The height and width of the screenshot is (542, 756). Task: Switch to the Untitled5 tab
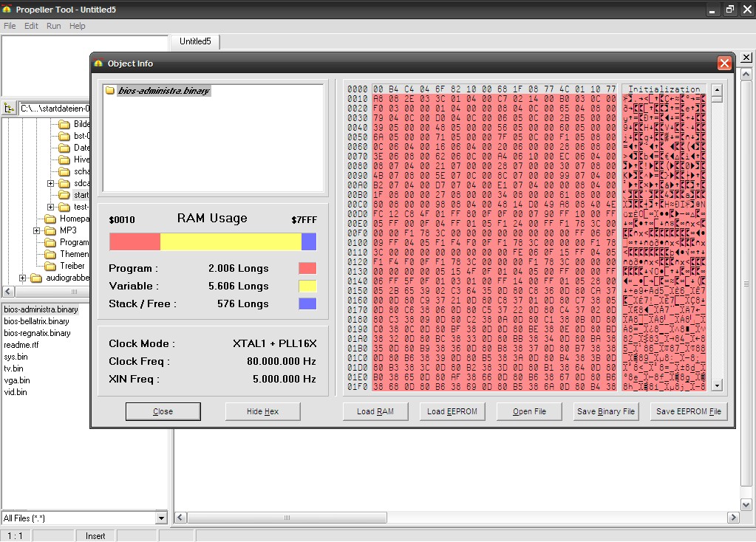195,41
